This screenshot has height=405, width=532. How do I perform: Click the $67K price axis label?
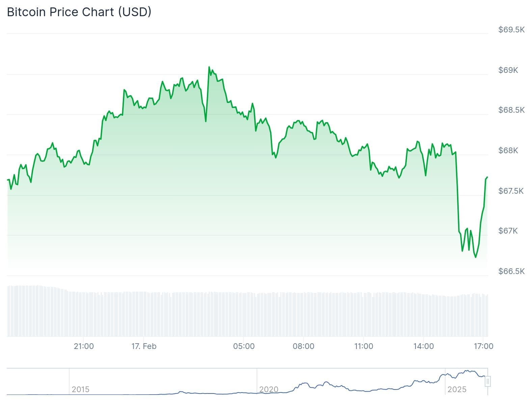pos(508,231)
